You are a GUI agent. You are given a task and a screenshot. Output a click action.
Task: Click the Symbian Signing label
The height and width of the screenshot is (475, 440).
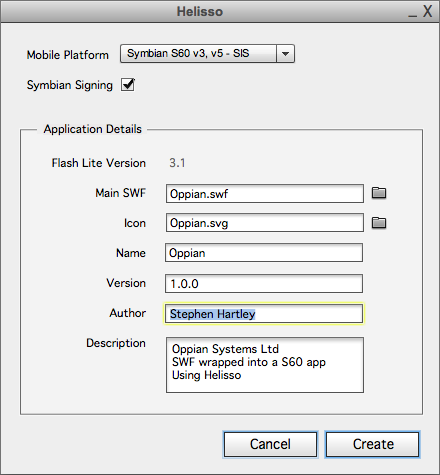[x=70, y=85]
